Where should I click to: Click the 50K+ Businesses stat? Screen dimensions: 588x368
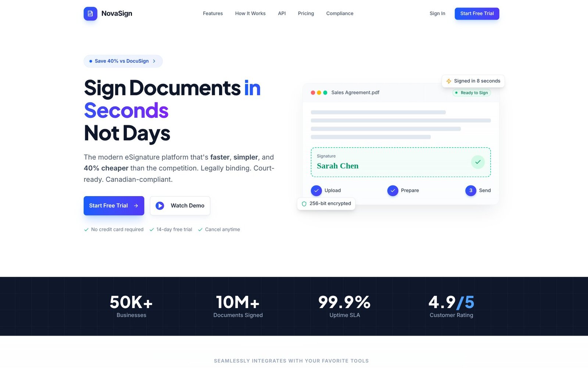click(131, 306)
